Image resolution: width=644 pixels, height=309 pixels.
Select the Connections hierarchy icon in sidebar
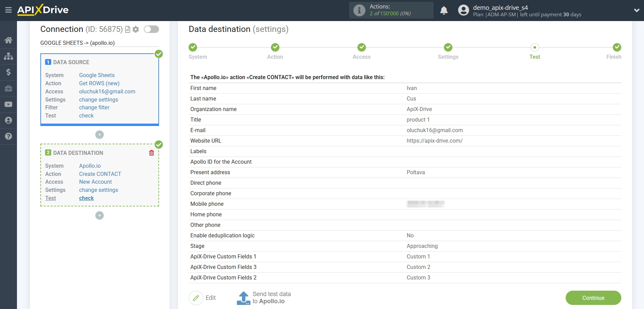8,56
